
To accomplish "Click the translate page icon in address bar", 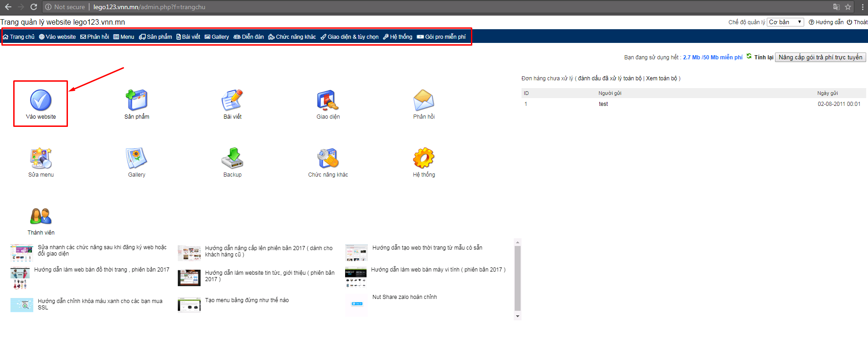I will [836, 7].
